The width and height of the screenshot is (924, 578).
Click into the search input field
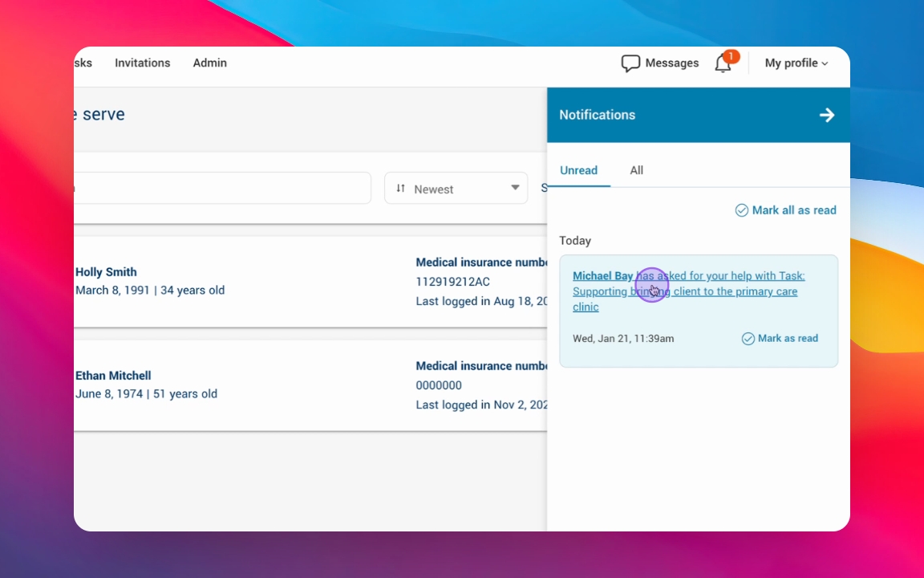[222, 188]
